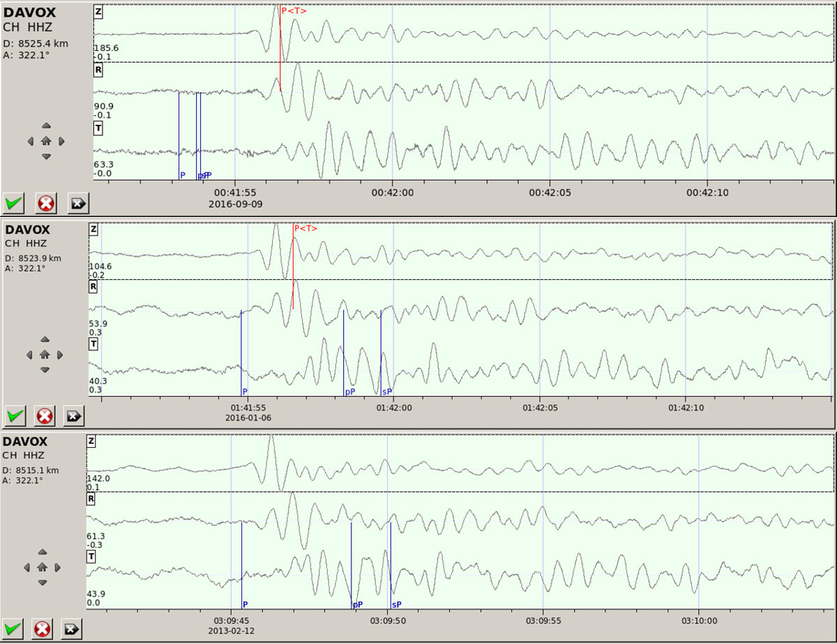Click the 01:41:55 time axis label
The width and height of the screenshot is (837, 644).
(x=248, y=407)
